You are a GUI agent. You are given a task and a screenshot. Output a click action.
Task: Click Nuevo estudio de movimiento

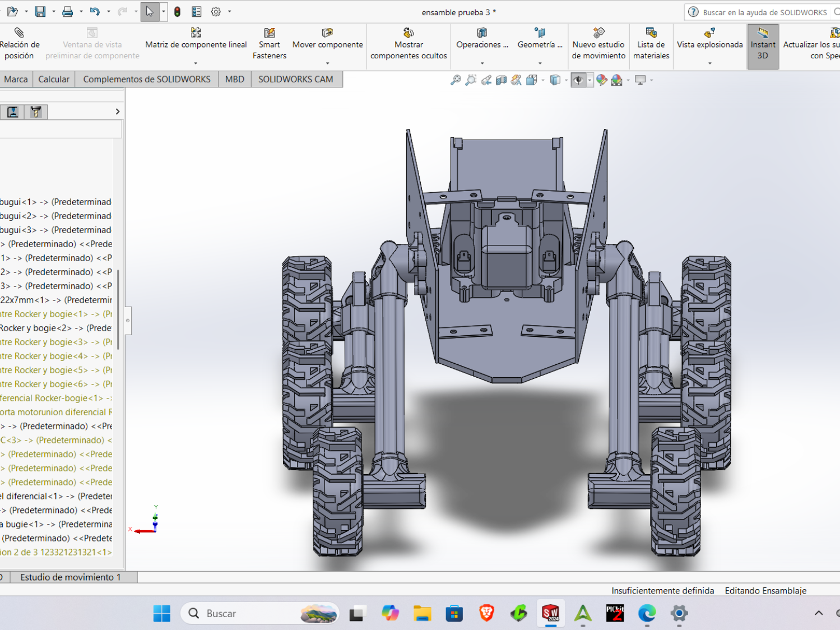click(x=598, y=44)
